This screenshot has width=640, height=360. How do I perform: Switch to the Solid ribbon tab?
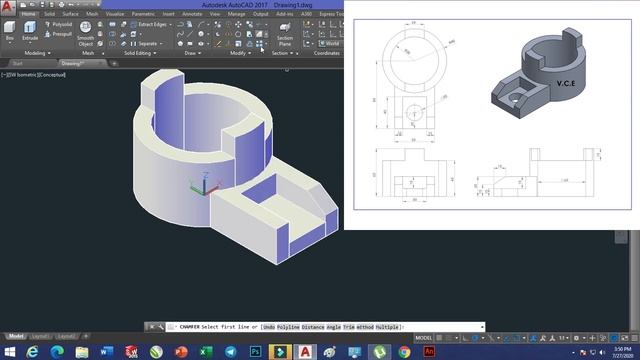[49, 14]
